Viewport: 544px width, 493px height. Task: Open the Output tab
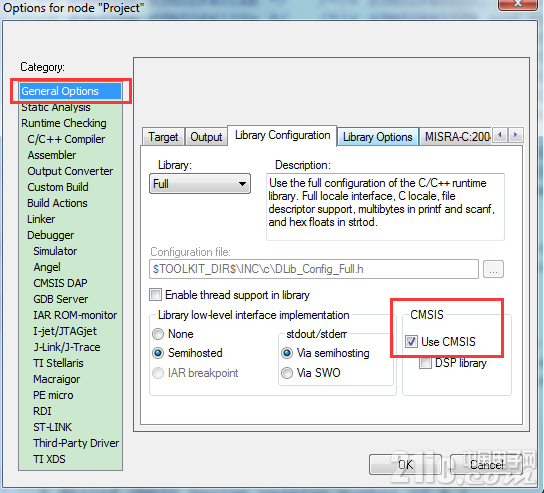tap(206, 137)
